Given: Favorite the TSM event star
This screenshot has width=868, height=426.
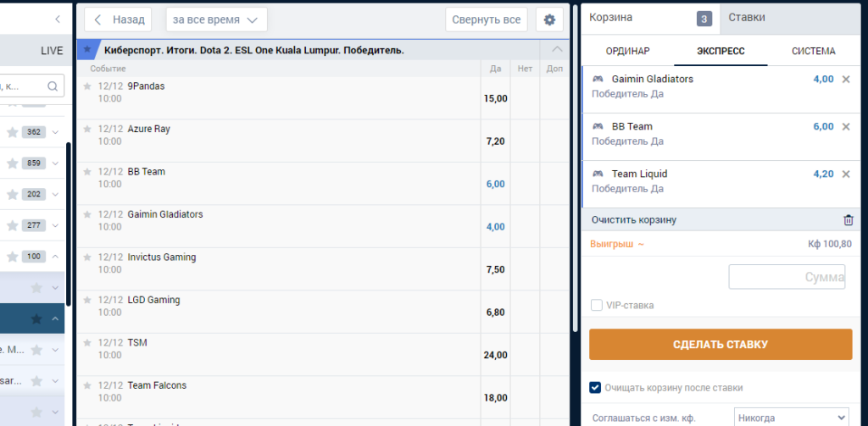Looking at the screenshot, I should [87, 342].
